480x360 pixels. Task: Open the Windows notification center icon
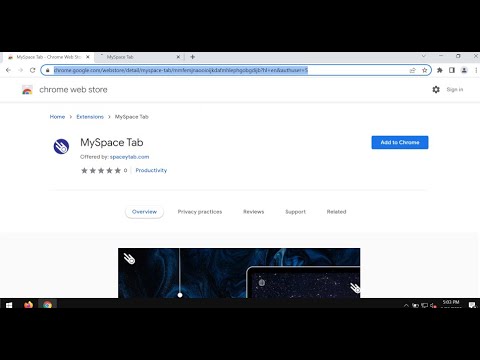pyautogui.click(x=472, y=305)
